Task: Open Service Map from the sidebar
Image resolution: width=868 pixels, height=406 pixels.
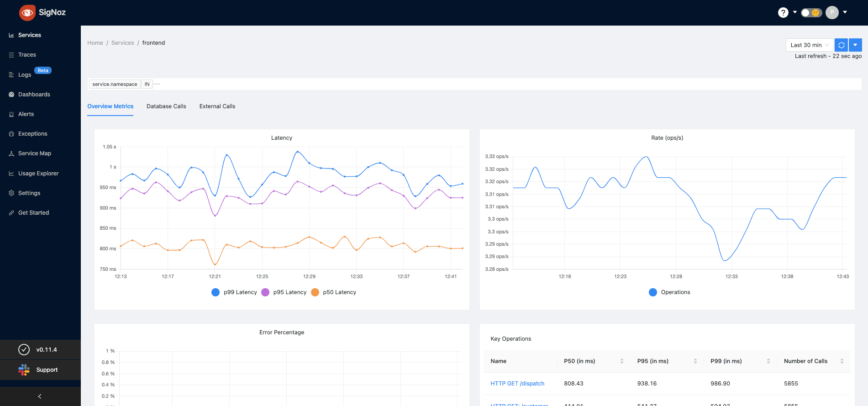Action: pyautogui.click(x=34, y=153)
